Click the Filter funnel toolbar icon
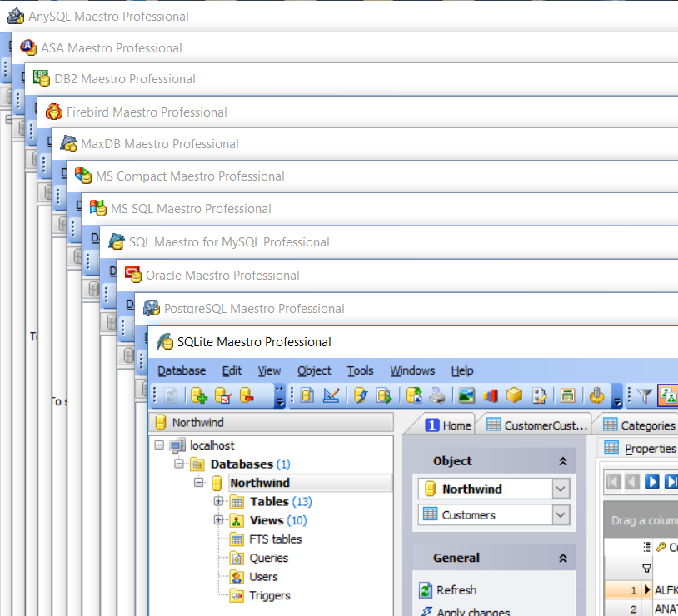Viewport: 678px width, 616px height. tap(645, 395)
